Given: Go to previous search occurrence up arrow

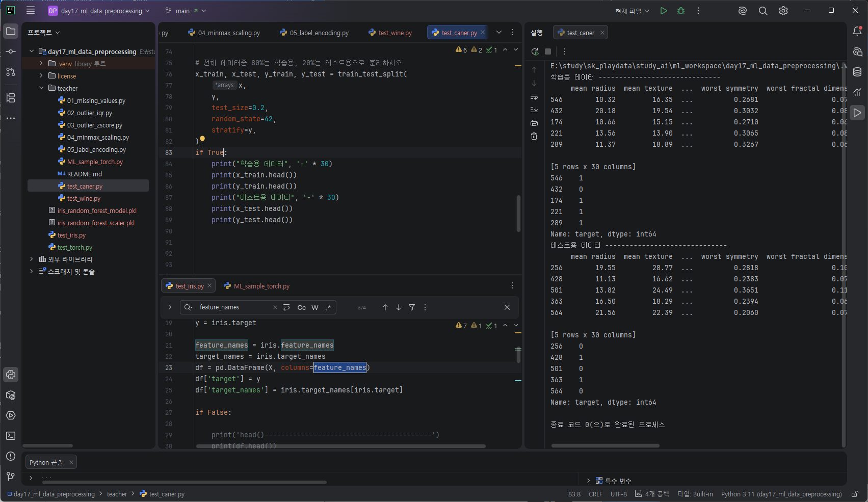Looking at the screenshot, I should tap(385, 307).
